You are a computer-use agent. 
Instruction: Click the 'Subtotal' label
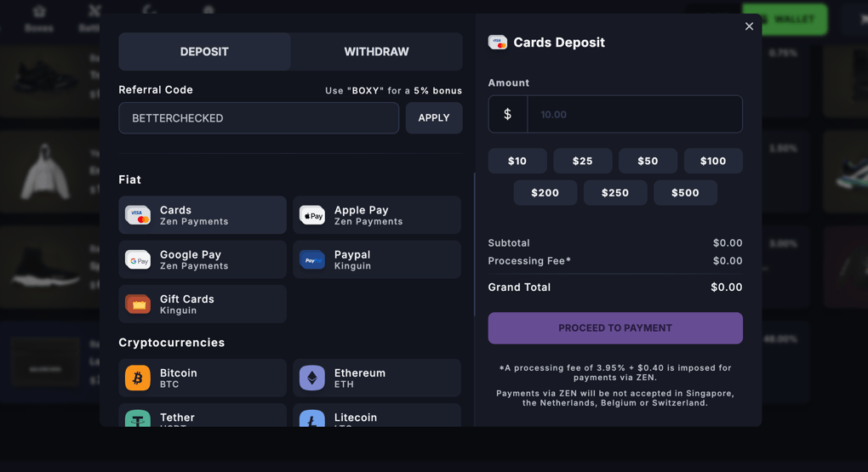point(509,243)
